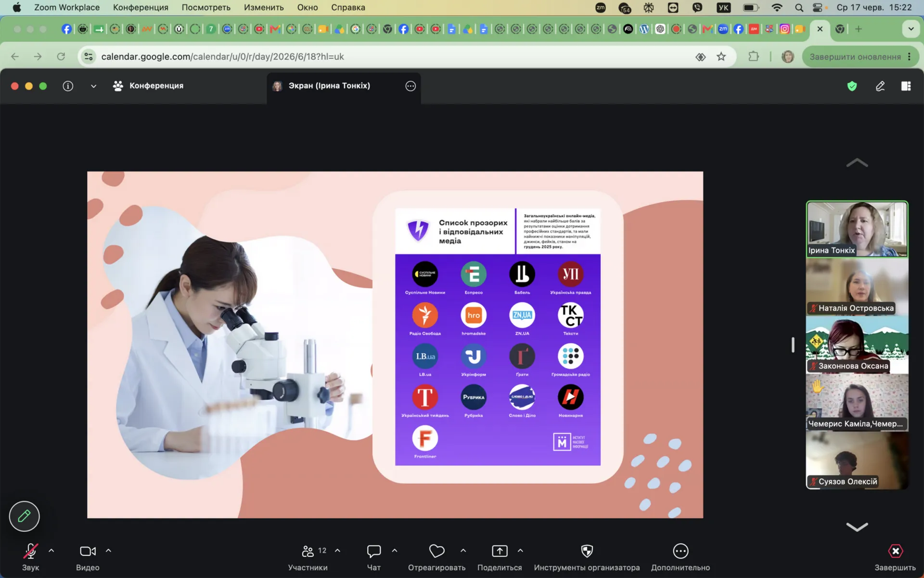Image resolution: width=924 pixels, height=578 pixels.
Task: Expand reactions options arrow next to Отреагировать
Action: point(463,551)
